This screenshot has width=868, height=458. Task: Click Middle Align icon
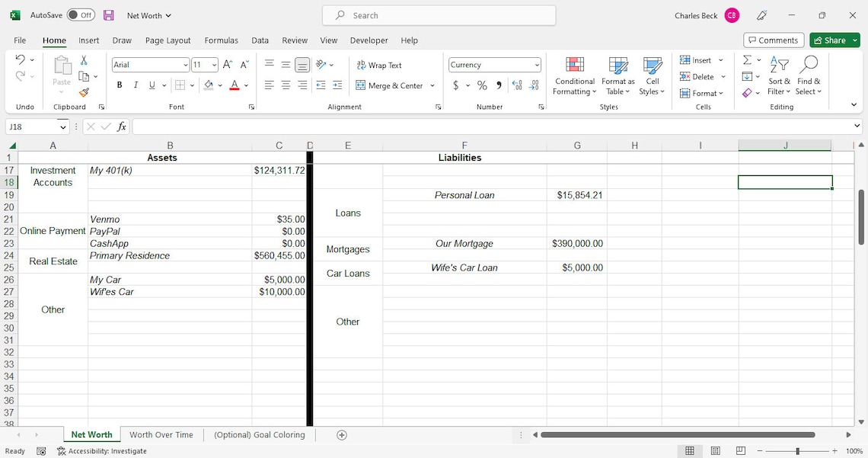coord(286,65)
